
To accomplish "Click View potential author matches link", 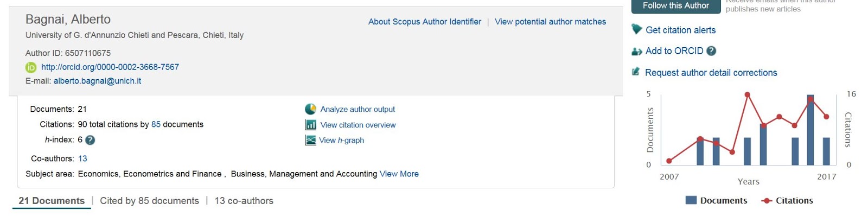I will 550,22.
